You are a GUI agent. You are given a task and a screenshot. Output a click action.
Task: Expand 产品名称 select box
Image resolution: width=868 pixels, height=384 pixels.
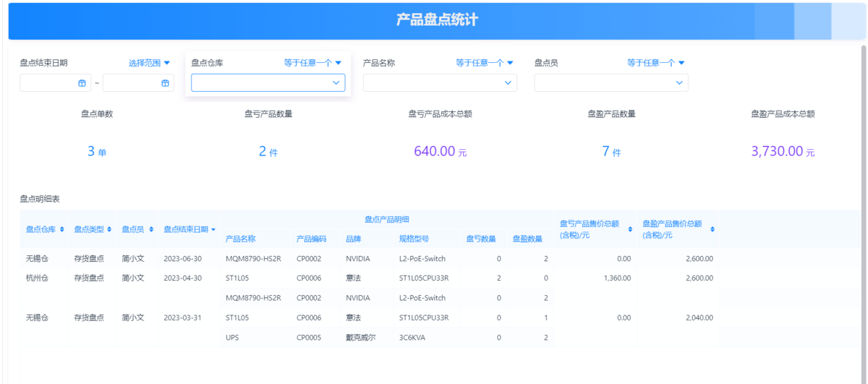tap(439, 83)
